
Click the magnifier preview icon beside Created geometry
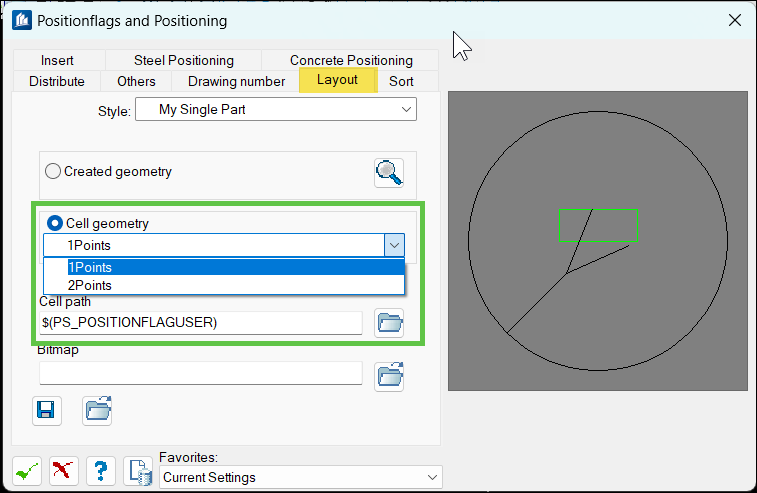pos(389,173)
